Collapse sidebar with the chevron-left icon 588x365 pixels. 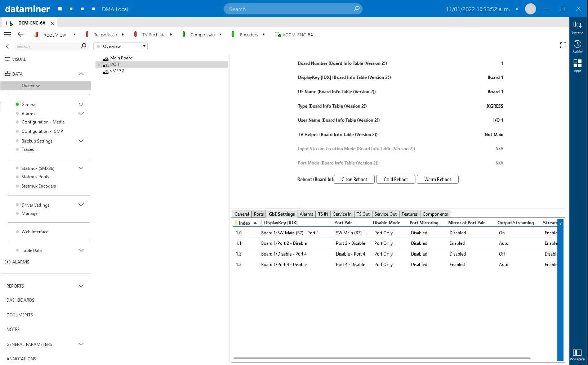pyautogui.click(x=7, y=46)
